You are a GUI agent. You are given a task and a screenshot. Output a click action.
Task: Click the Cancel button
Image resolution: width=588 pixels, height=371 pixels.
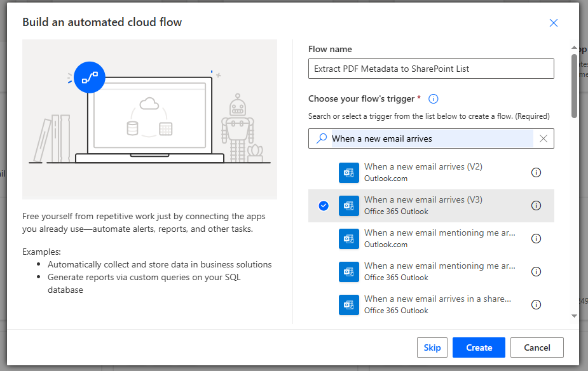[x=537, y=347]
